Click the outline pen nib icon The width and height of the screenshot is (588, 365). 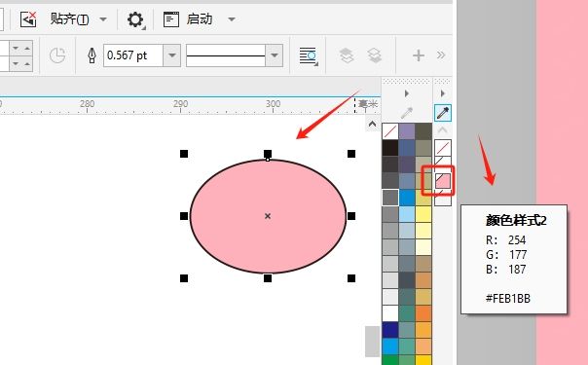tap(92, 55)
